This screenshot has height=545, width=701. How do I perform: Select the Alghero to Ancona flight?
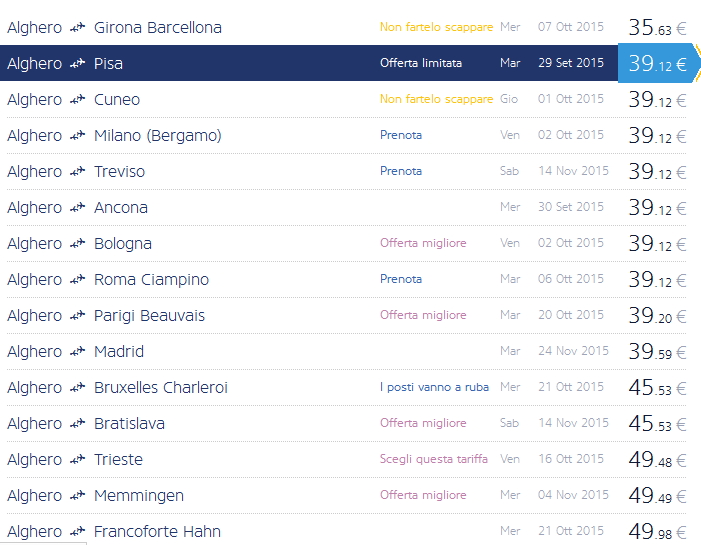coord(120,208)
